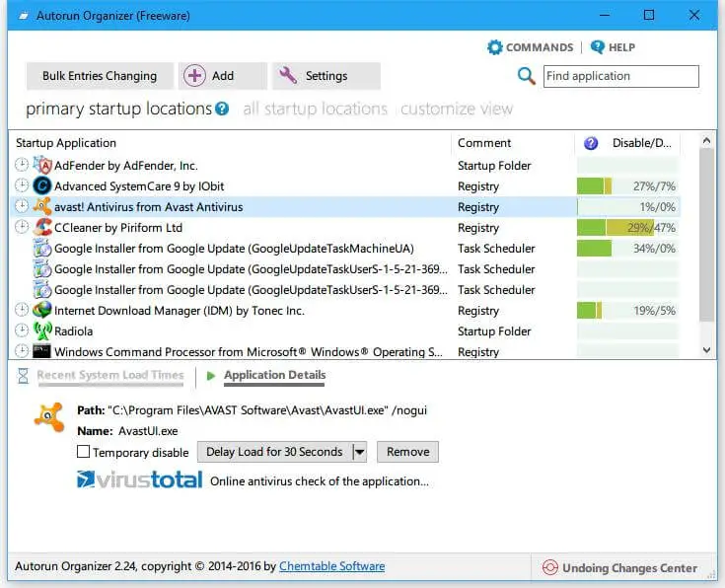Click the clock icon beside Internet Download Manager

pos(22,310)
